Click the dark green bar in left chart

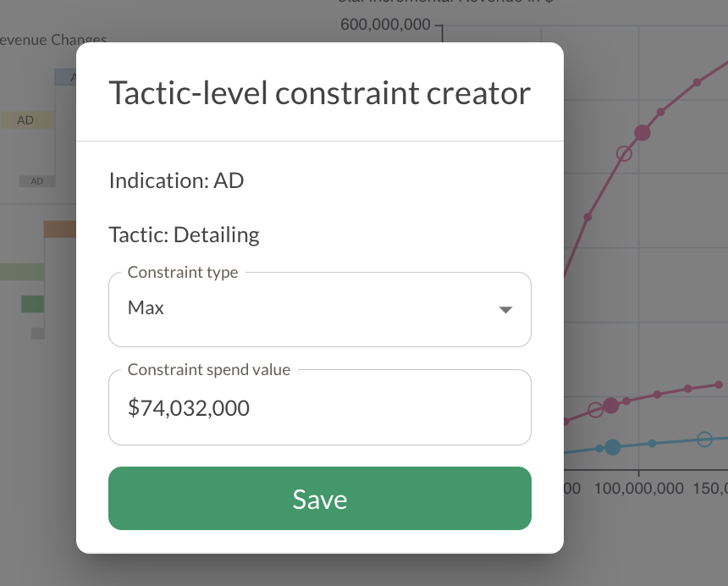pos(32,304)
